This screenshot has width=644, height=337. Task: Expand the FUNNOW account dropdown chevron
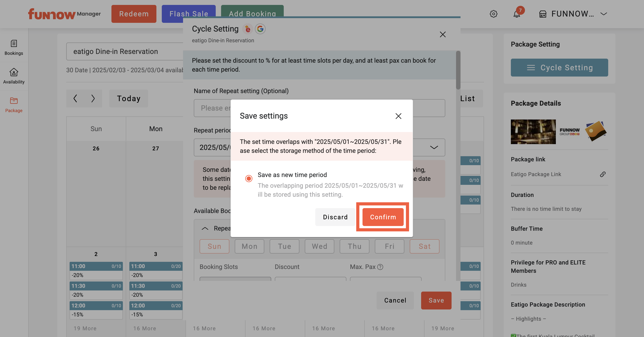[603, 14]
